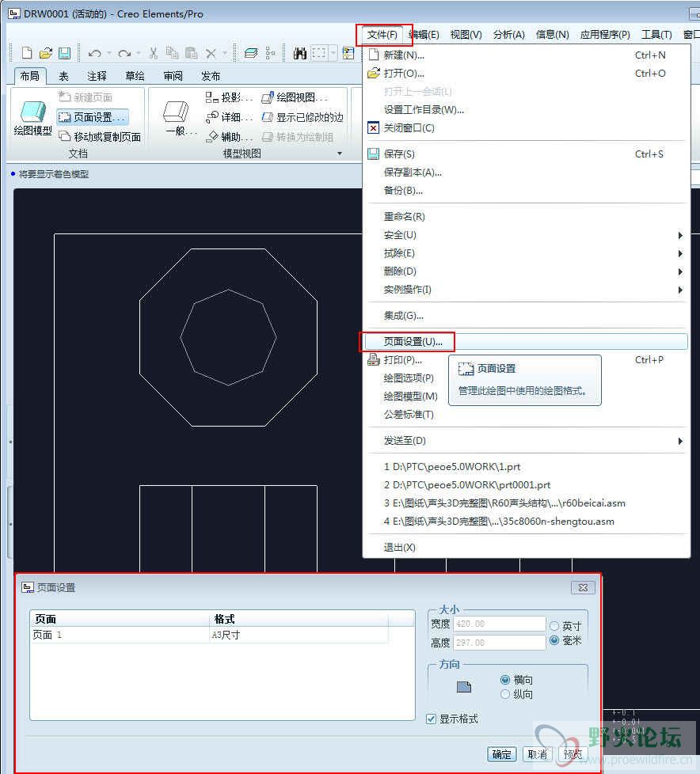The image size is (700, 774).
Task: Click the dashed selection box icon
Action: point(319,53)
